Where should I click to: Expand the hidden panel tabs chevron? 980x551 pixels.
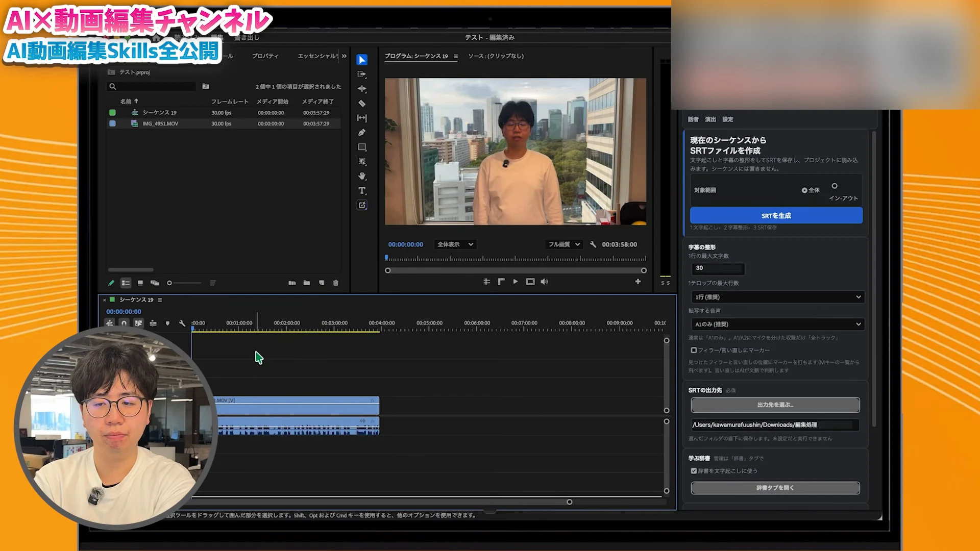pyautogui.click(x=344, y=56)
